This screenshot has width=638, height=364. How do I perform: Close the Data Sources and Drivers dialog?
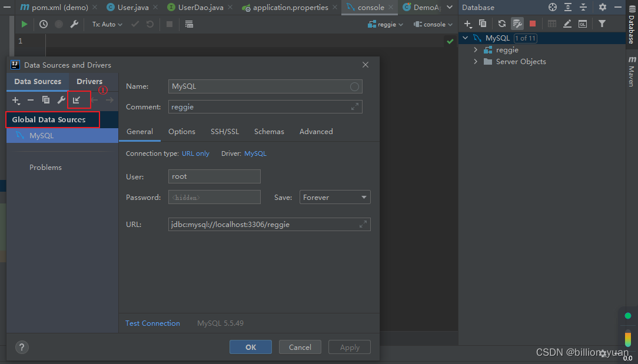[x=365, y=65]
